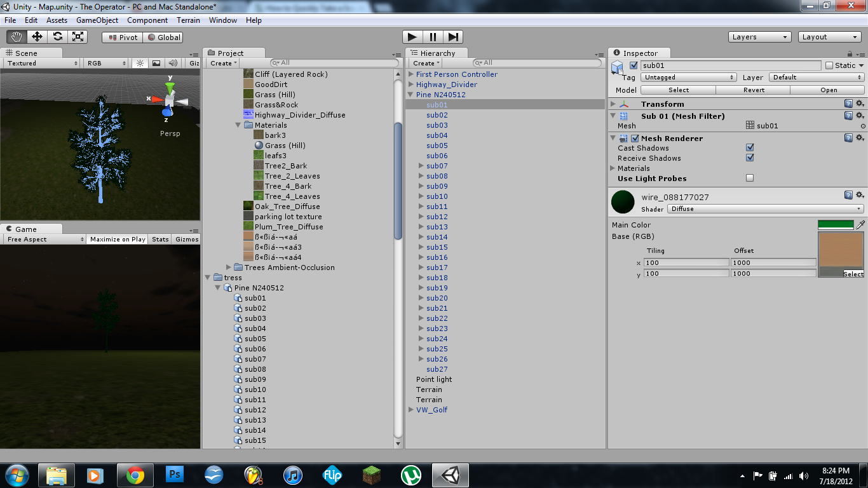The image size is (868, 488).
Task: Enable the Use Light Probes checkbox
Action: (750, 178)
